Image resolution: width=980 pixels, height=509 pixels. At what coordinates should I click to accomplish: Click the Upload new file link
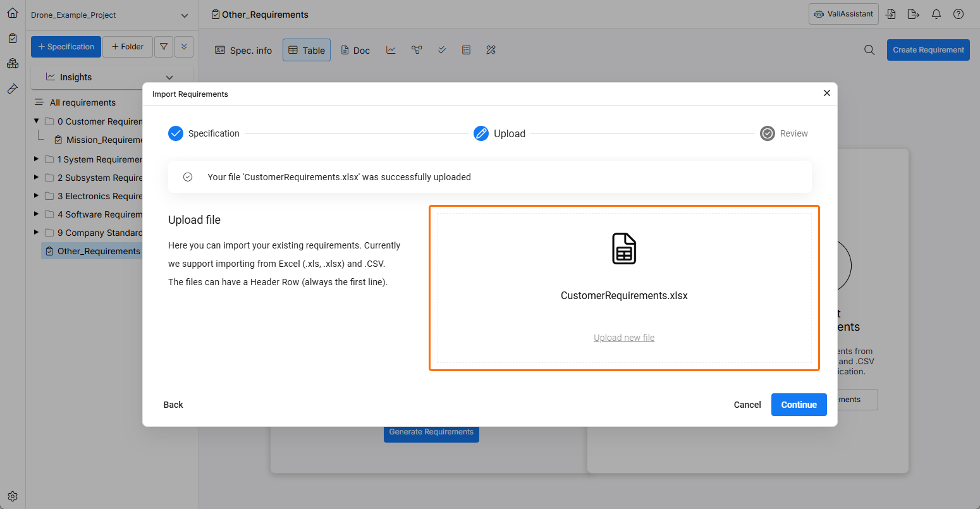624,338
